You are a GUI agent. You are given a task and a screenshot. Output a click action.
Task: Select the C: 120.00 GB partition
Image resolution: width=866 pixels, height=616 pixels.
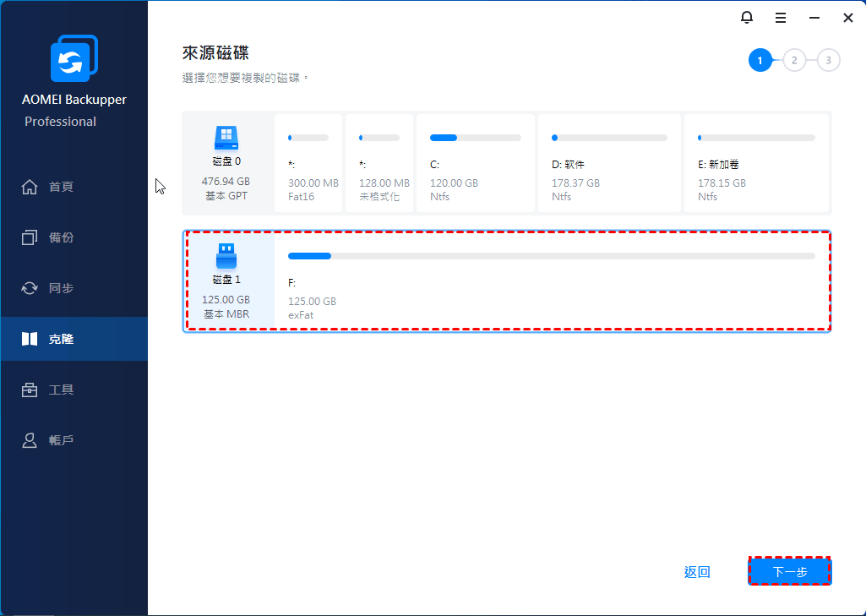pos(476,163)
